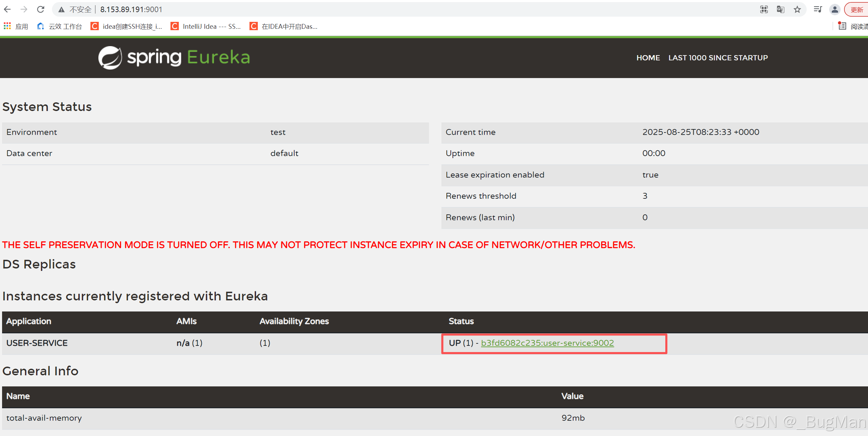The image size is (868, 436).
Task: Click the 'System Status' heading
Action: tap(47, 107)
